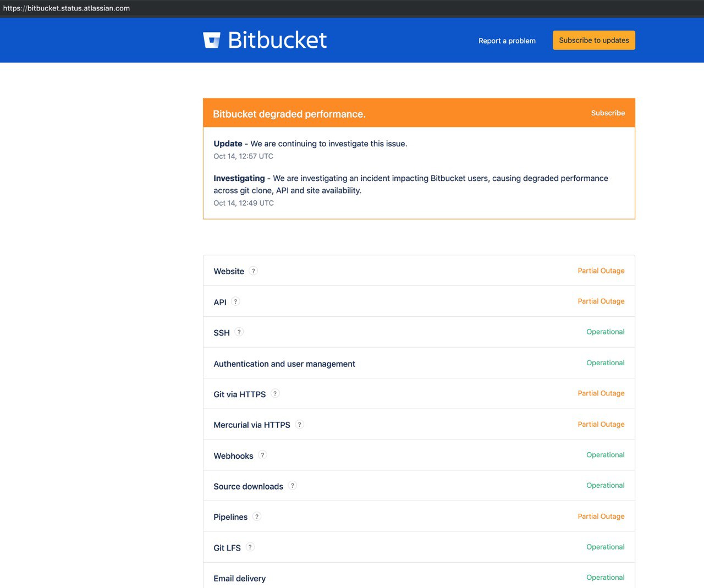Image resolution: width=704 pixels, height=588 pixels.
Task: Click the Report a problem link
Action: pyautogui.click(x=507, y=41)
